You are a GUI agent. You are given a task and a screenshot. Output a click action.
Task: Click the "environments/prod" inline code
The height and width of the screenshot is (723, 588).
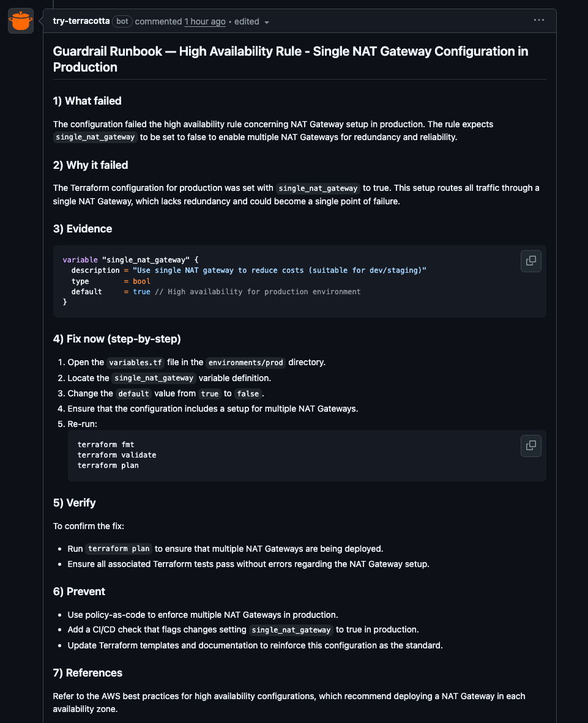[246, 363]
